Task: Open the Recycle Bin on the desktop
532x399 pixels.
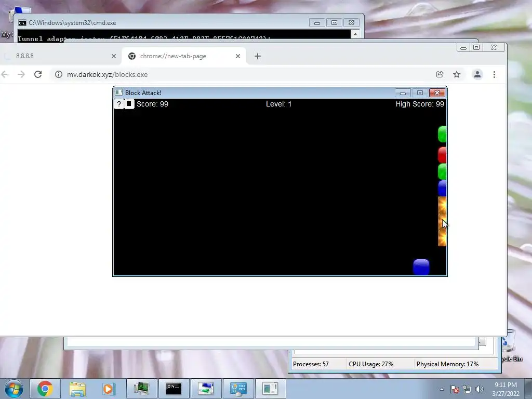Action: coord(511,346)
